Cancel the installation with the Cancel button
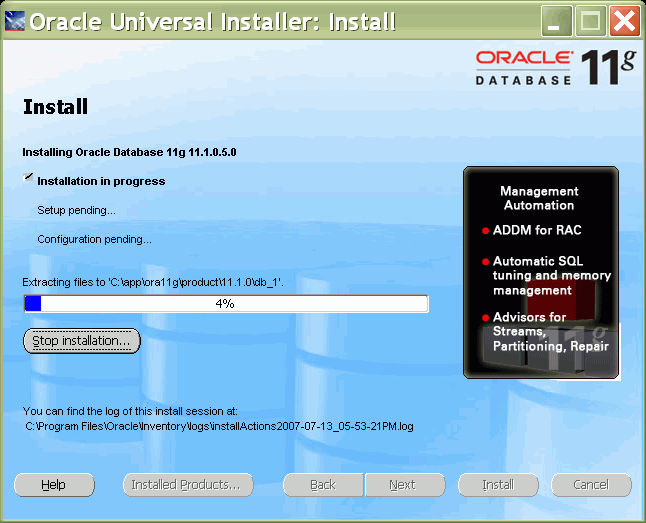This screenshot has height=523, width=646. 591,485
